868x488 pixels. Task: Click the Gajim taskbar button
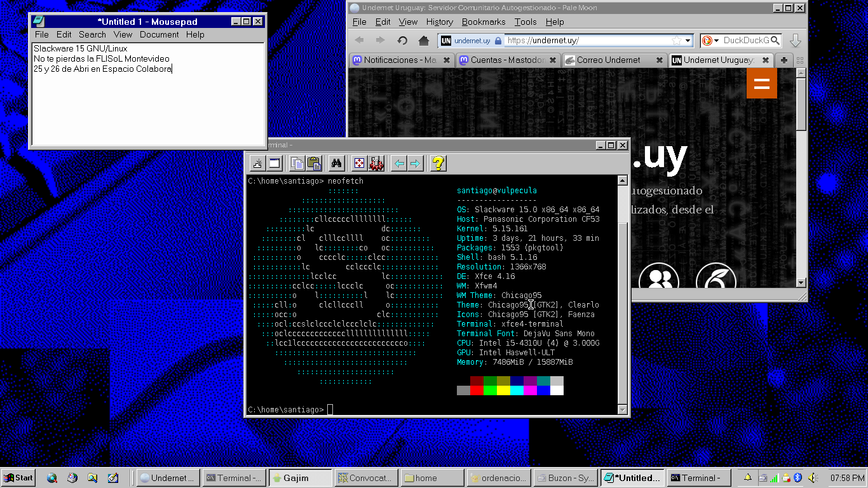click(x=300, y=478)
